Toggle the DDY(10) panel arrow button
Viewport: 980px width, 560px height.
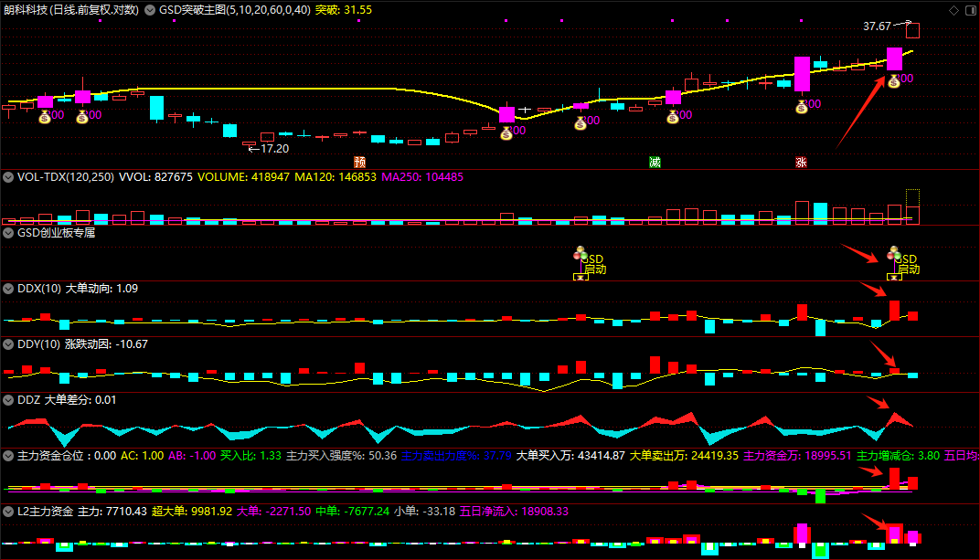tap(8, 344)
